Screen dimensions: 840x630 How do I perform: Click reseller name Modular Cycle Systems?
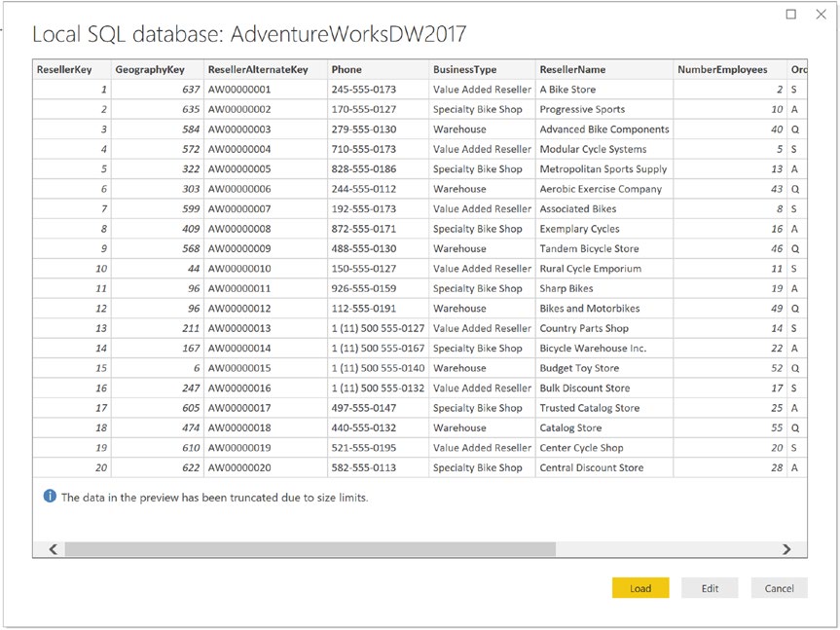pos(593,149)
